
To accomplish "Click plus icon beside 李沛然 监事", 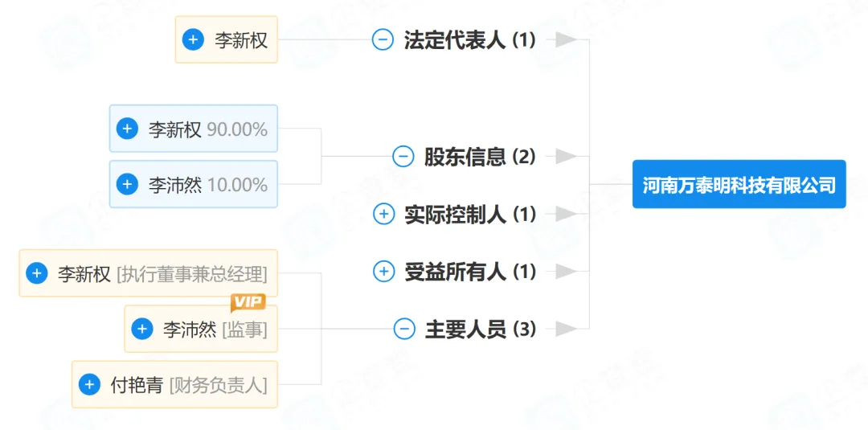I will tap(142, 329).
